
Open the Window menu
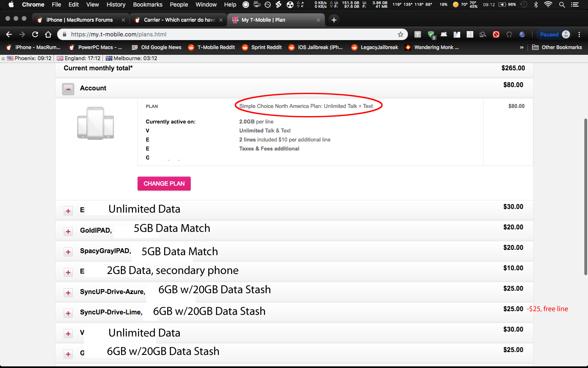click(x=206, y=4)
